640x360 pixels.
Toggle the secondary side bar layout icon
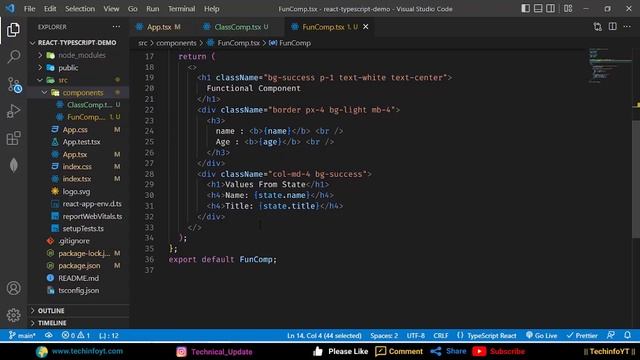coord(550,8)
